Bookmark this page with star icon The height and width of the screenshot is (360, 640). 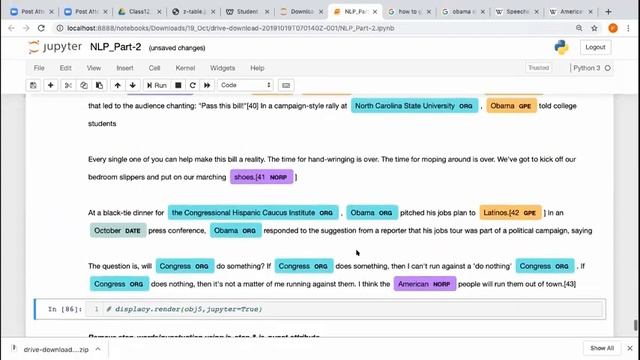pyautogui.click(x=594, y=28)
